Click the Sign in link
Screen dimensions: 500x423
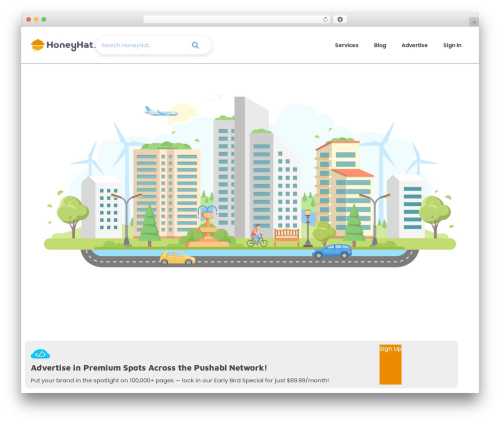click(452, 45)
